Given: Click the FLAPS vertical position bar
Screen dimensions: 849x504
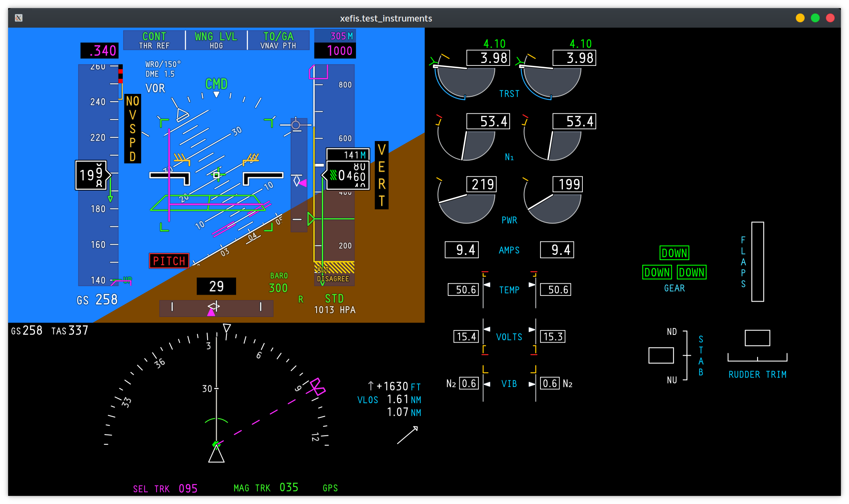Looking at the screenshot, I should point(758,262).
